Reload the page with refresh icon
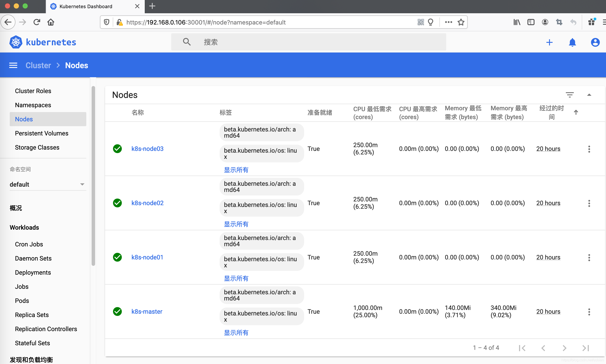This screenshot has height=364, width=606. click(x=37, y=22)
